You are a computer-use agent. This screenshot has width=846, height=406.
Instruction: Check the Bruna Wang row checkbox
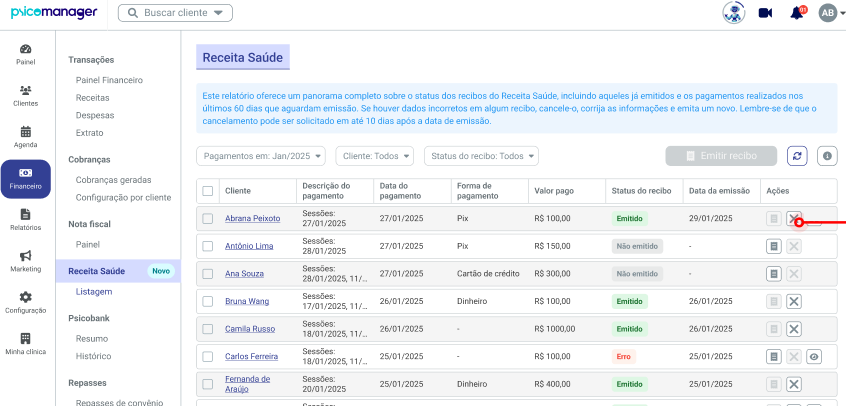click(x=208, y=301)
